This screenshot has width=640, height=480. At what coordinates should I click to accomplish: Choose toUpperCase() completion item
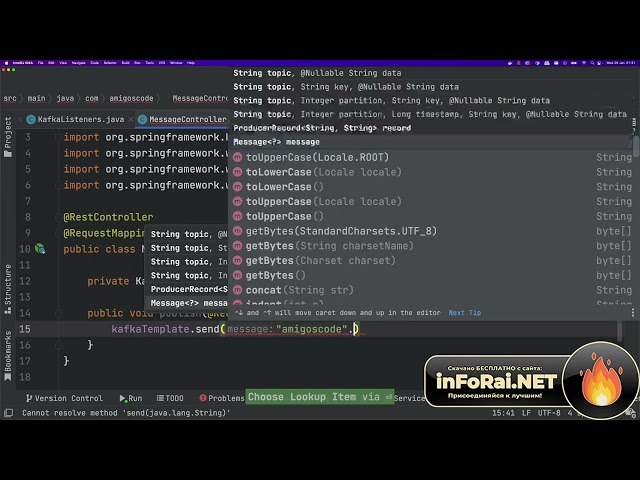click(x=432, y=216)
